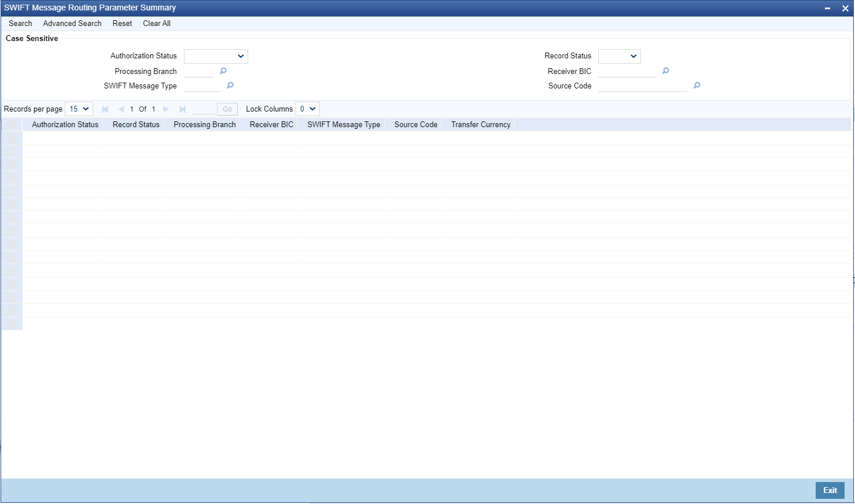Image resolution: width=855 pixels, height=504 pixels.
Task: Go to last page of records
Action: click(182, 109)
